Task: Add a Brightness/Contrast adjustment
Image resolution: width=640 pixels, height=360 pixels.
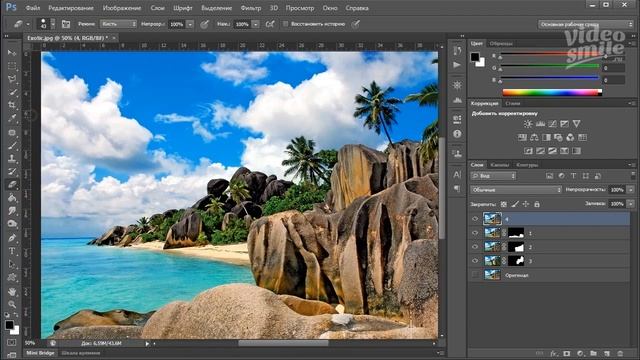Action: pos(528,124)
